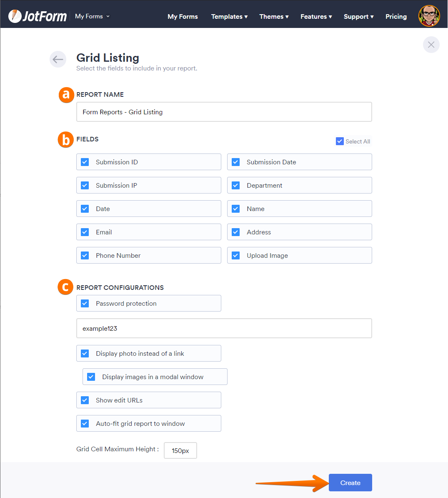This screenshot has width=448, height=498.
Task: Toggle the Submission IP checkbox
Action: click(85, 185)
